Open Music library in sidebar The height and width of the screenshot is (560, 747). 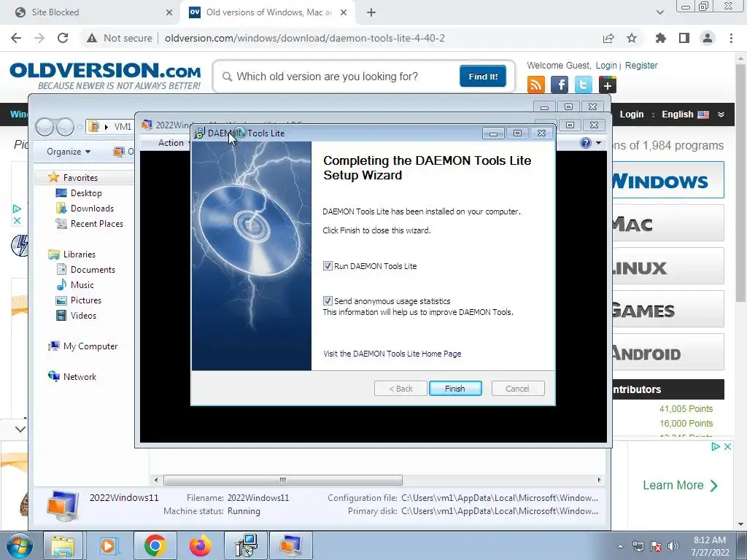tap(82, 284)
